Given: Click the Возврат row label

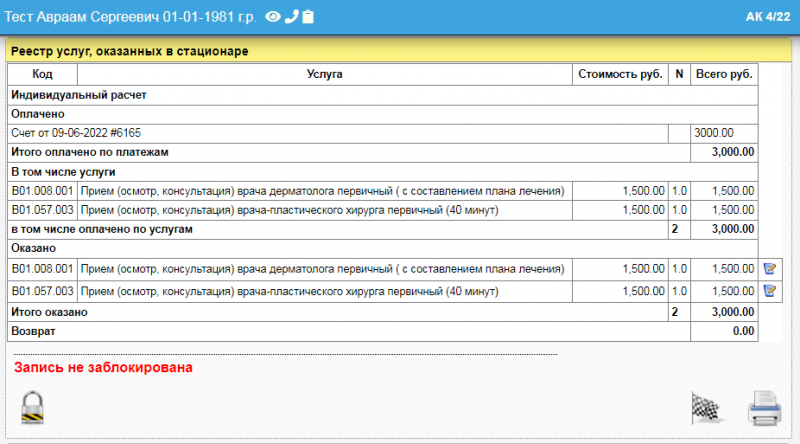Looking at the screenshot, I should pos(33,330).
